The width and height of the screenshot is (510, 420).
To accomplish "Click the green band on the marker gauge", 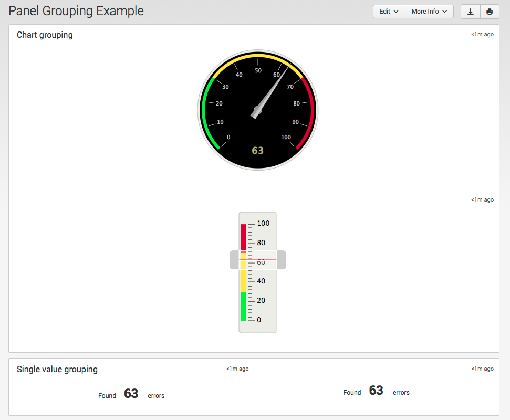I will [x=244, y=306].
